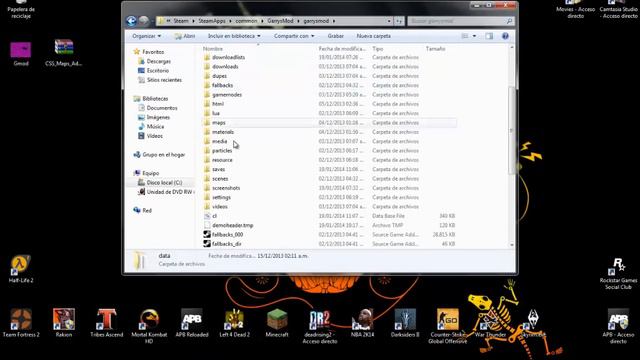
Task: Select Unidad de DVD RW drive
Action: [169, 192]
